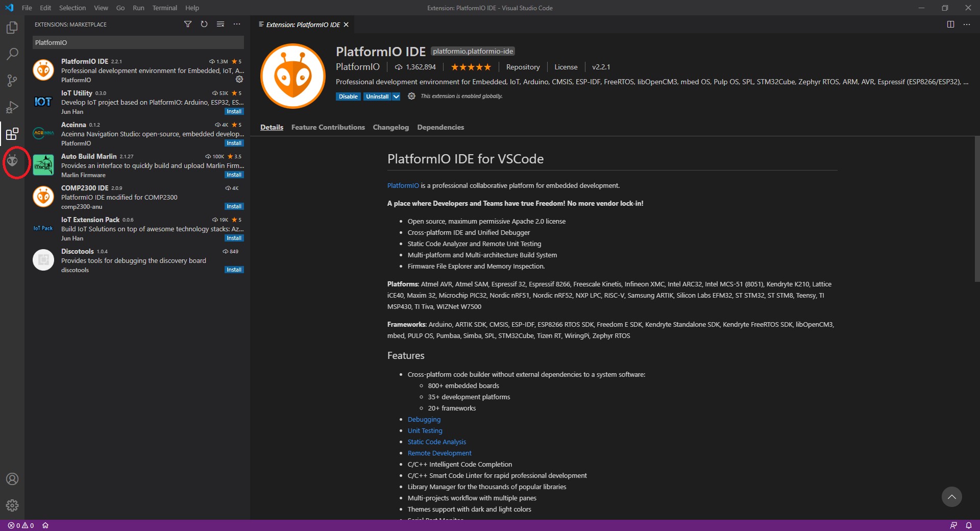Open the PlatformIO alien icon in activity bar
Viewport: 980px width, 531px height.
click(x=12, y=161)
